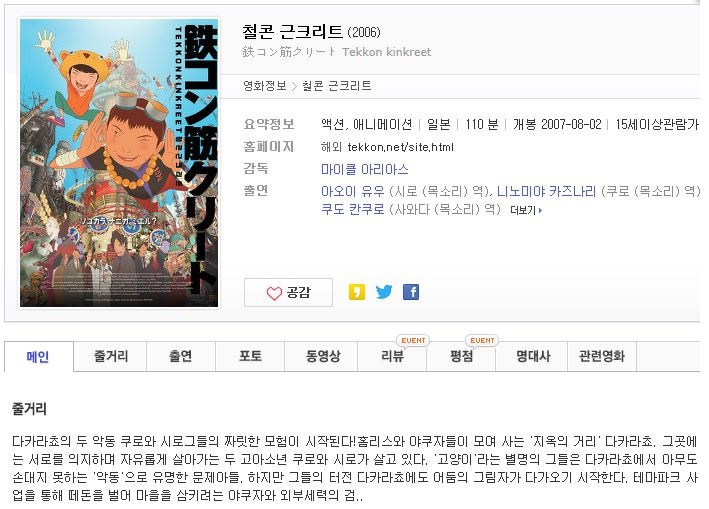Open director 마이클 아리아스 link
The image size is (709, 509).
point(364,170)
